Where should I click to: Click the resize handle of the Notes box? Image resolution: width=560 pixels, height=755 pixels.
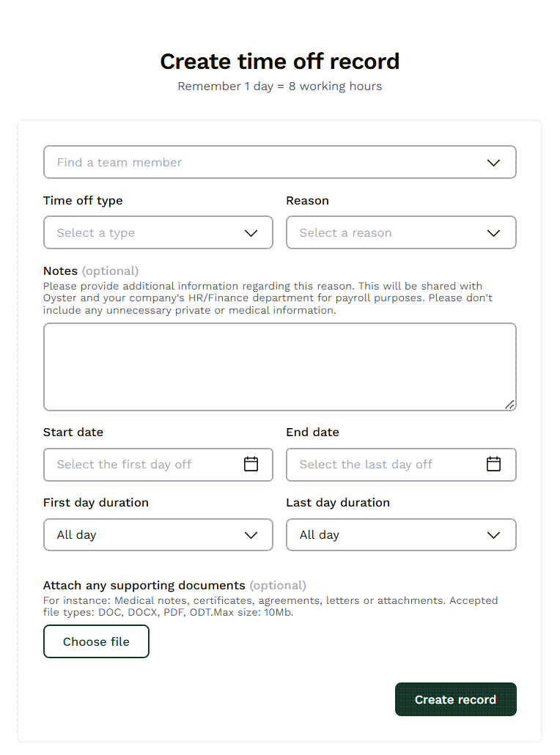[x=510, y=404]
